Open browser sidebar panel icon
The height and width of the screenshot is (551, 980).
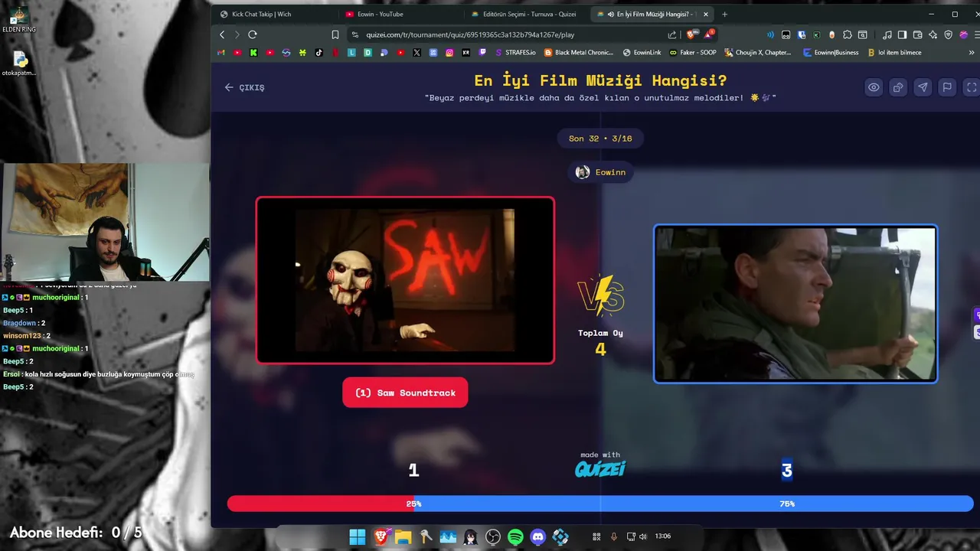pyautogui.click(x=903, y=34)
